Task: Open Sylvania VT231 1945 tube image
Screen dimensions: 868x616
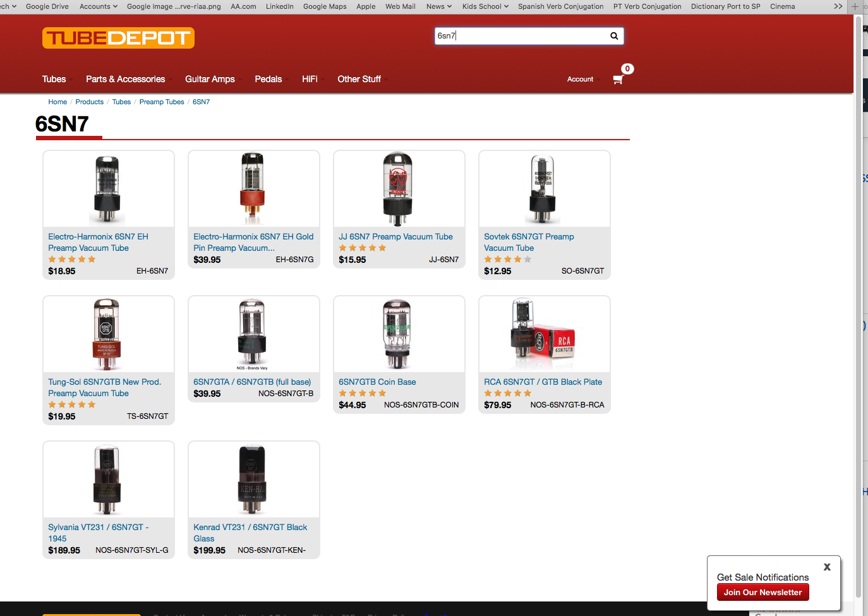Action: tap(109, 480)
